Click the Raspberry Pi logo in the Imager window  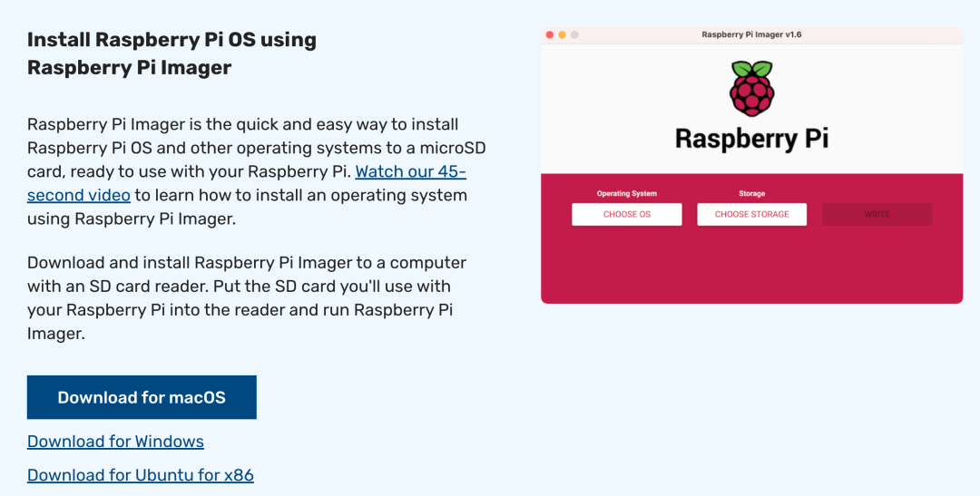(x=752, y=88)
